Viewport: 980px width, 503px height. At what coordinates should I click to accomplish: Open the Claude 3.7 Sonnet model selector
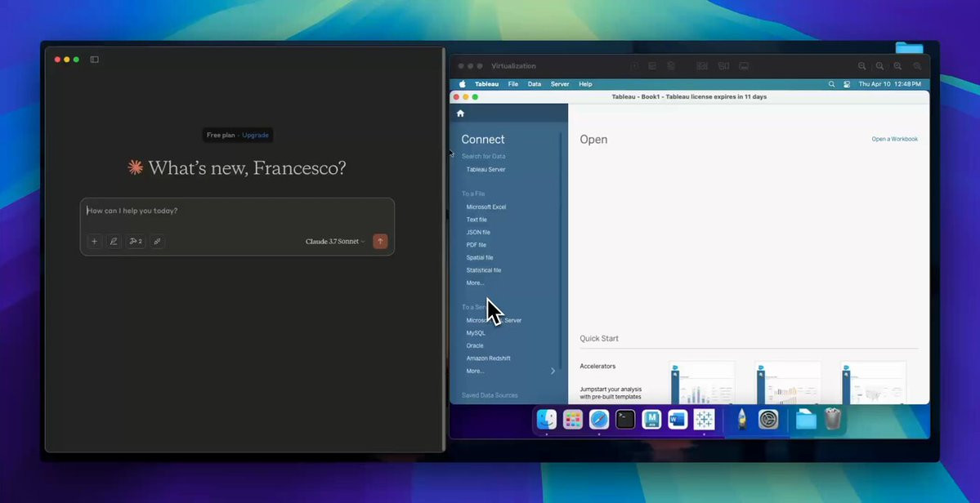[x=335, y=242]
